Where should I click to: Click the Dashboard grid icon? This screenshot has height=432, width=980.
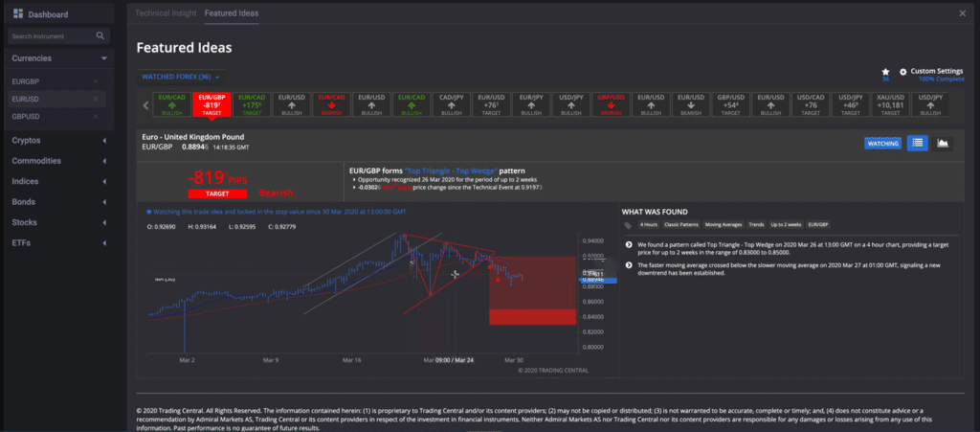click(x=17, y=14)
